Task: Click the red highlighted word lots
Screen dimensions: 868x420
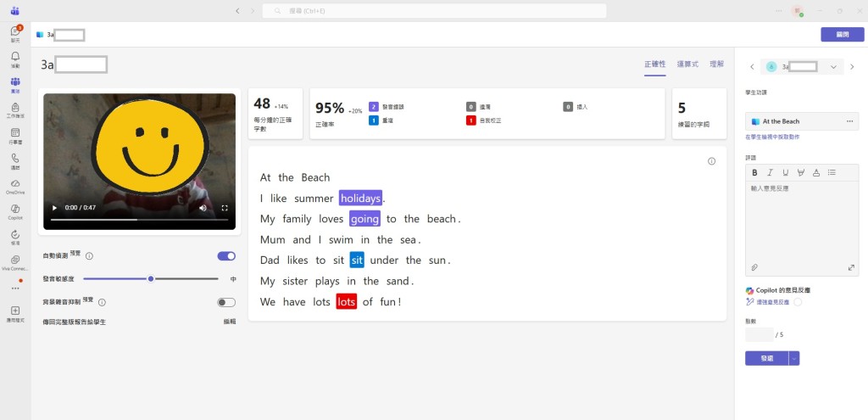Action: (x=347, y=302)
